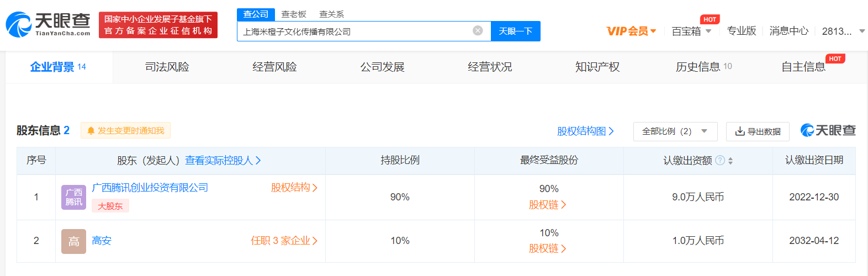
Task: Open the 专业版 link
Action: point(742,31)
